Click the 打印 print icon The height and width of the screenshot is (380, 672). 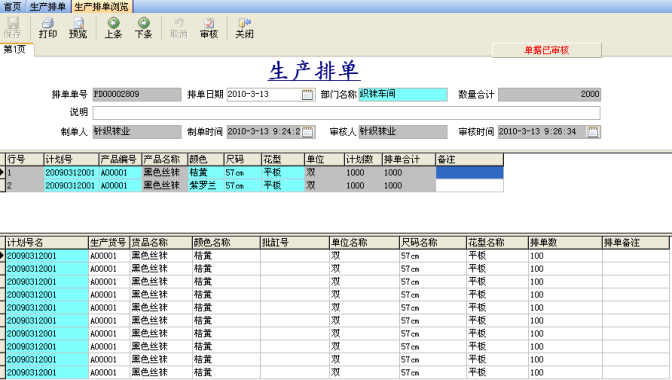[48, 28]
